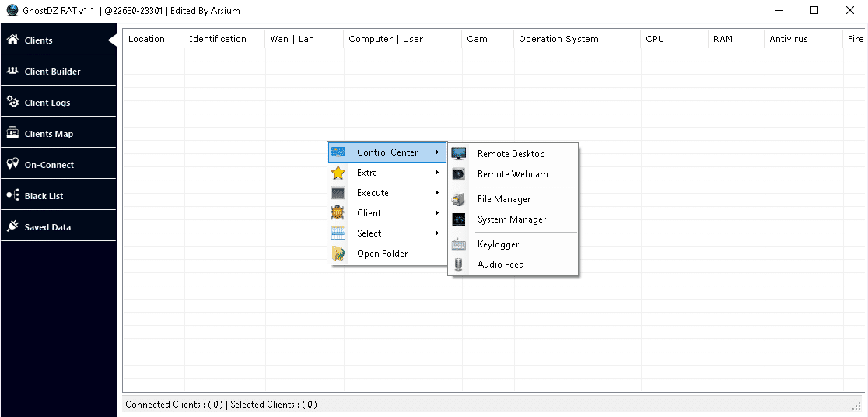Expand the Execute submenu
This screenshot has width=868, height=417.
(x=387, y=193)
